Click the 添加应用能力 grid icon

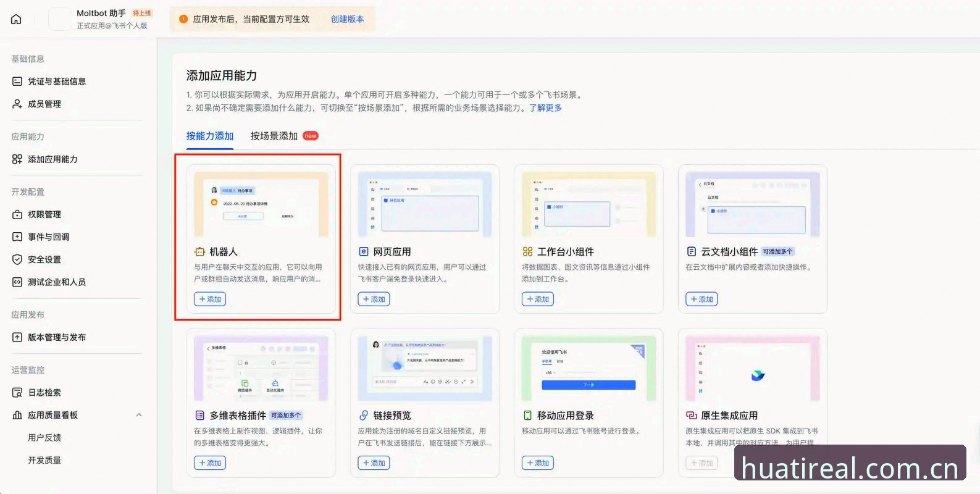(17, 159)
